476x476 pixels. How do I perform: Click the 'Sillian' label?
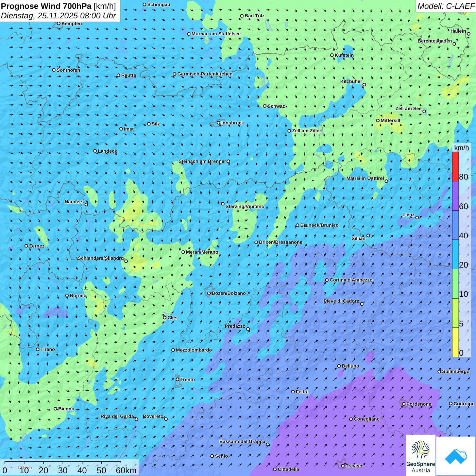click(x=358, y=238)
